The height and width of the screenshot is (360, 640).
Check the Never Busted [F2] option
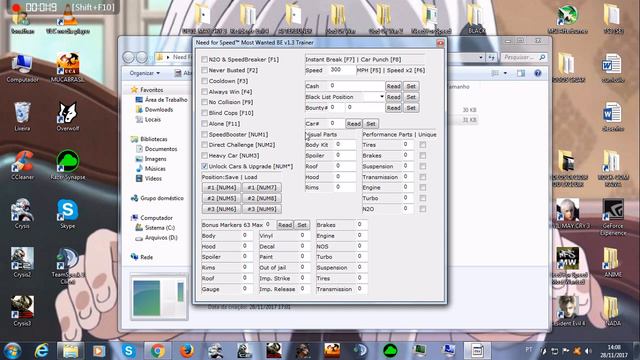click(x=204, y=70)
